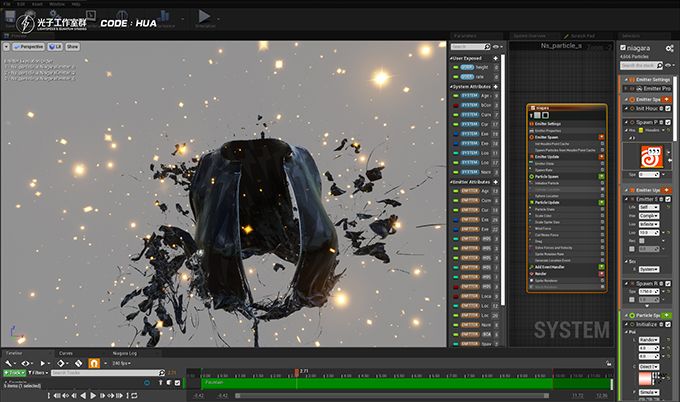Click the timeline playhead marker at 2.71

click(x=297, y=372)
